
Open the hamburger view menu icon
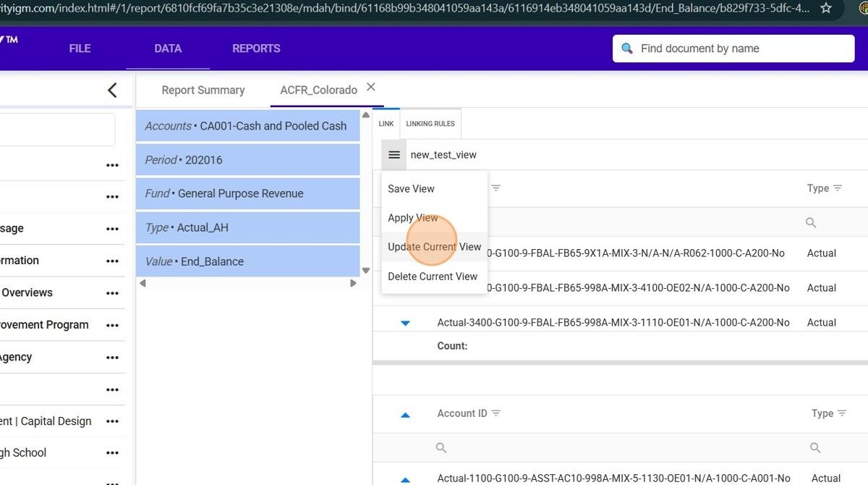pos(394,155)
